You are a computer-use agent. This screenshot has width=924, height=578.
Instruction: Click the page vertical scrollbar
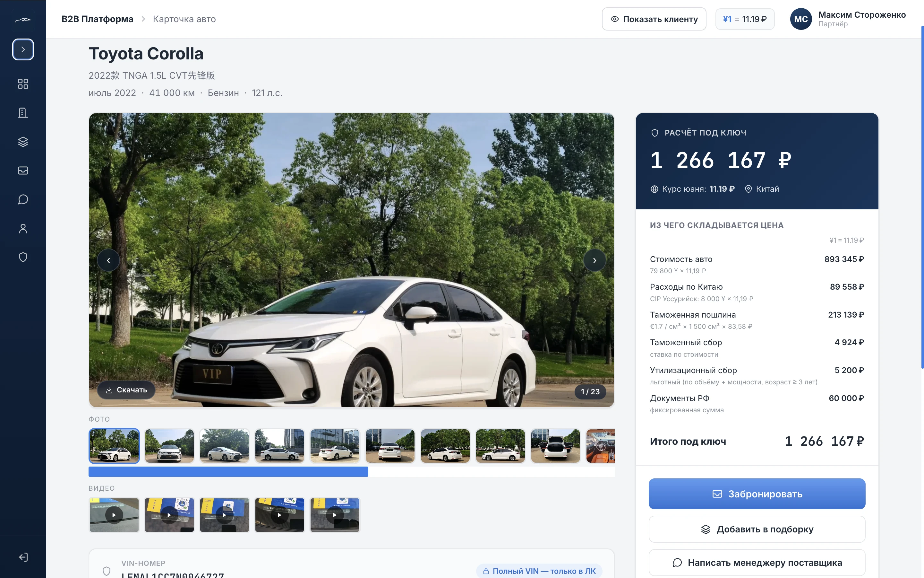pos(922,197)
